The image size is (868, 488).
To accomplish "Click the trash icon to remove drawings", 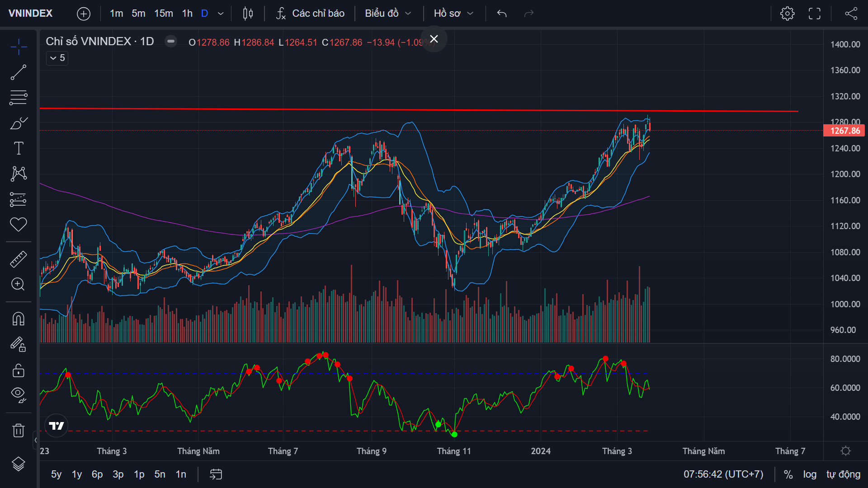I will coord(19,430).
